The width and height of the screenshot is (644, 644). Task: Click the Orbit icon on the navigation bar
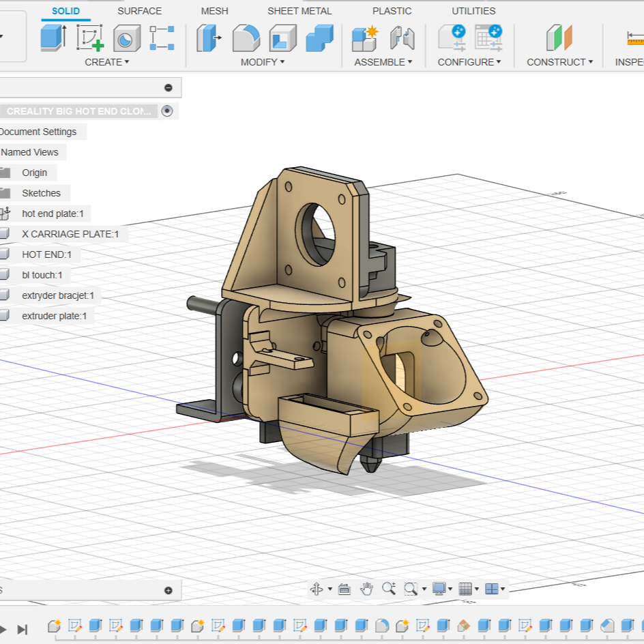click(317, 588)
